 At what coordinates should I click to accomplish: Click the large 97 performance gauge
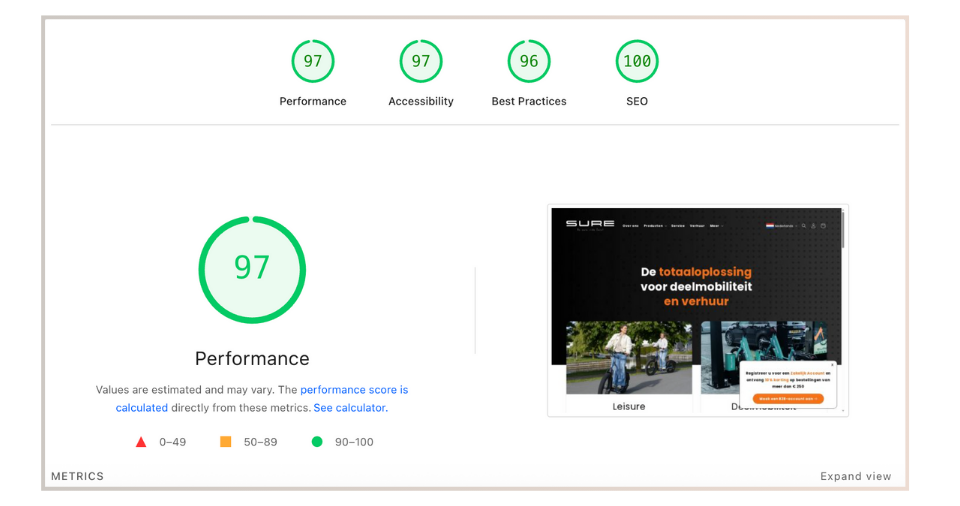pyautogui.click(x=252, y=270)
